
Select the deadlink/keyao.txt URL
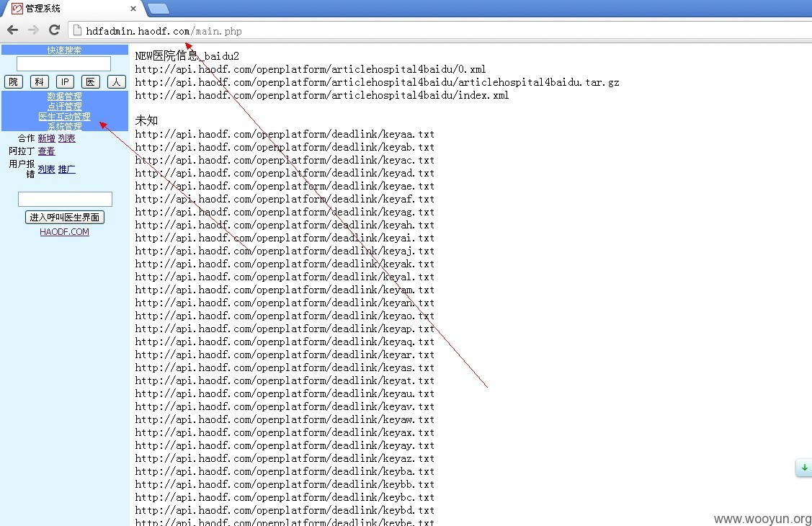pyautogui.click(x=285, y=316)
